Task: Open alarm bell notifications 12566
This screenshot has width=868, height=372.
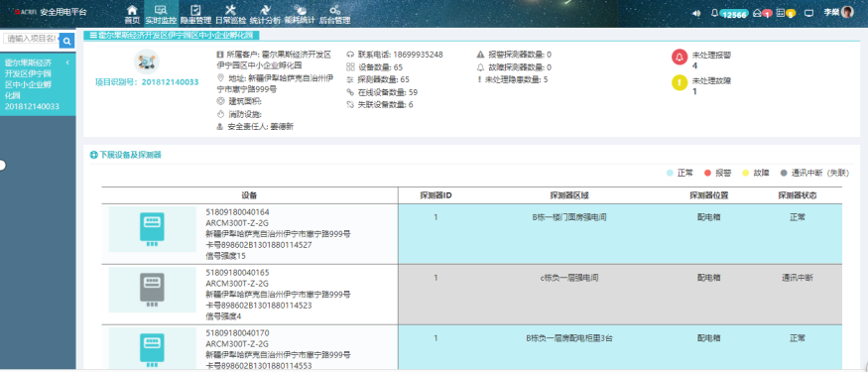Action: [x=729, y=13]
